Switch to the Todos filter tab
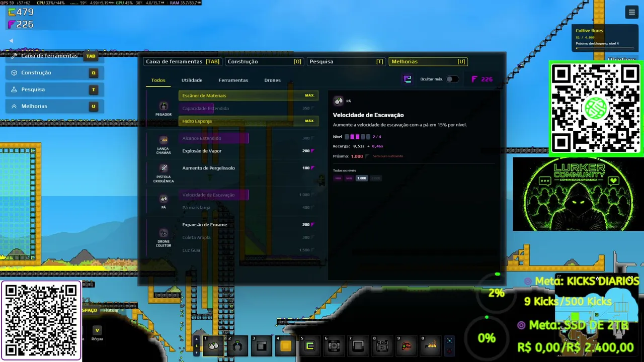The height and width of the screenshot is (362, 644). [158, 80]
